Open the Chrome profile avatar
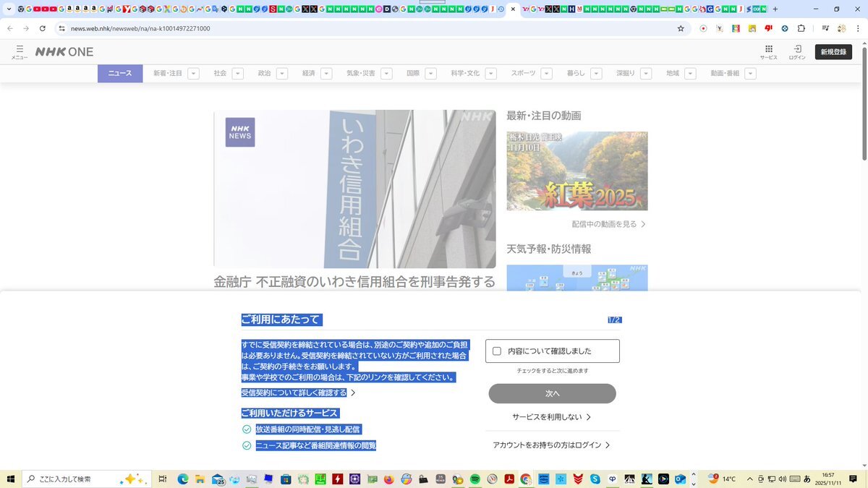This screenshot has height=488, width=868. (x=841, y=28)
